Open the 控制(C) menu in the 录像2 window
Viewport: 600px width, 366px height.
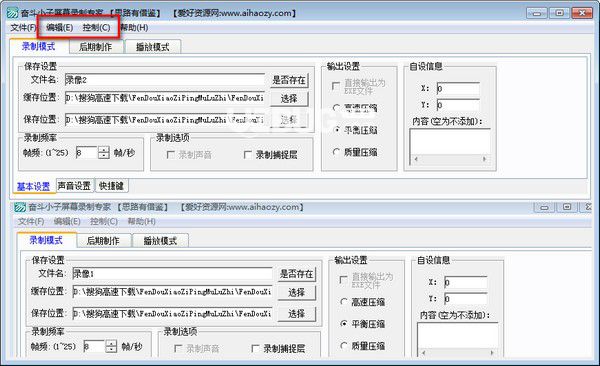click(96, 28)
